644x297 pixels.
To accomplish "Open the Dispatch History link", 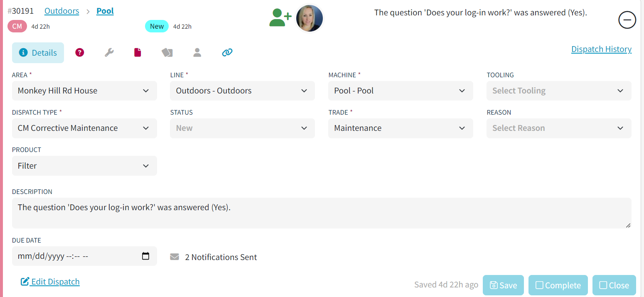I will [601, 49].
